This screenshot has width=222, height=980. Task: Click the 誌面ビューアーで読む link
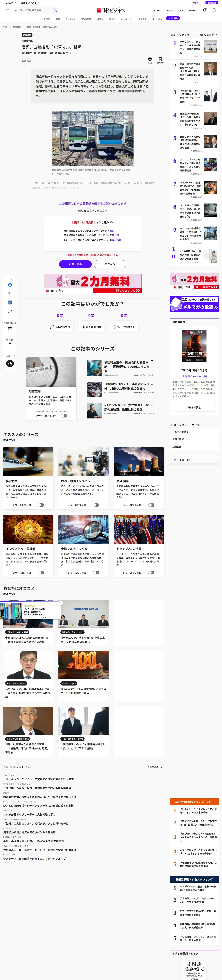point(194,376)
